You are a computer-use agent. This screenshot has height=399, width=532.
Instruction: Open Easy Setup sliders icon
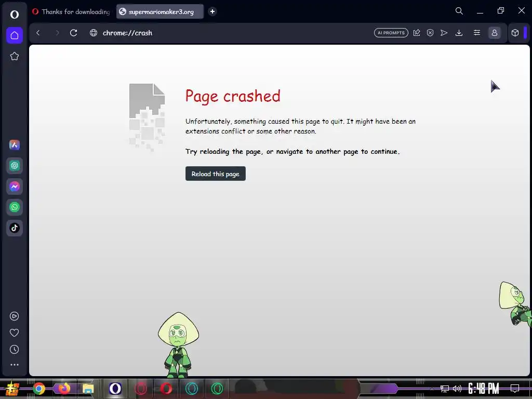477,33
